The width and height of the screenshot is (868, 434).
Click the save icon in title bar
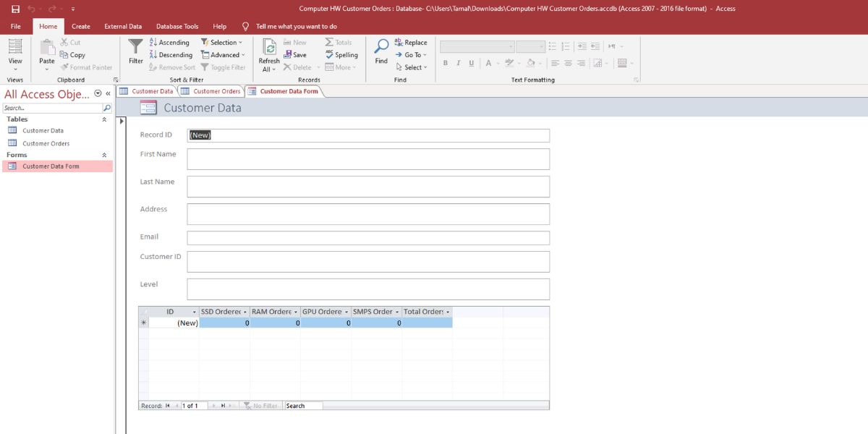pos(15,9)
